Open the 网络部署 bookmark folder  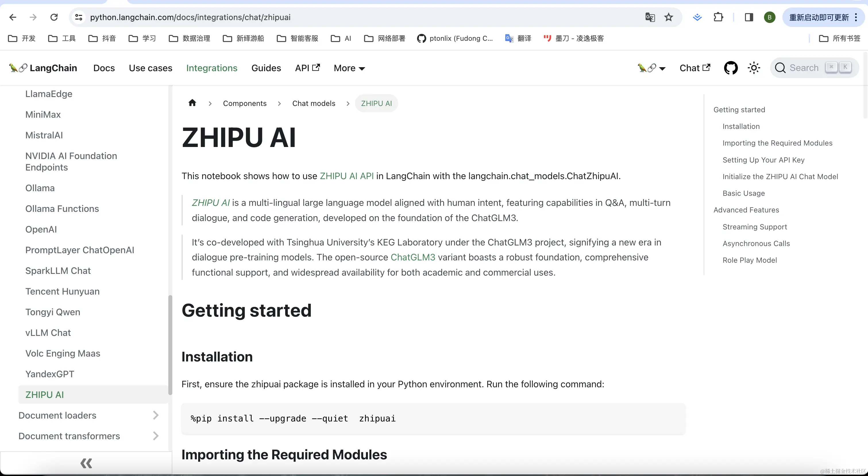(385, 38)
